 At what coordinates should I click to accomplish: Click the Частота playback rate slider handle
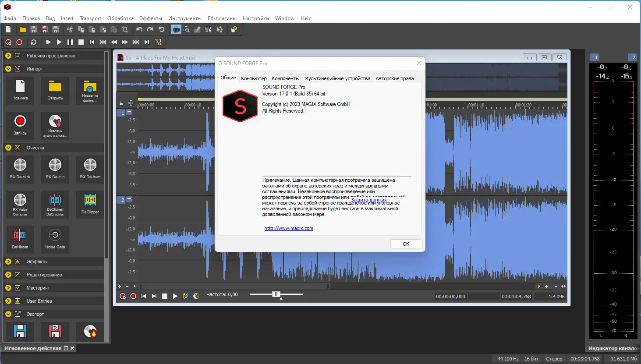(276, 294)
